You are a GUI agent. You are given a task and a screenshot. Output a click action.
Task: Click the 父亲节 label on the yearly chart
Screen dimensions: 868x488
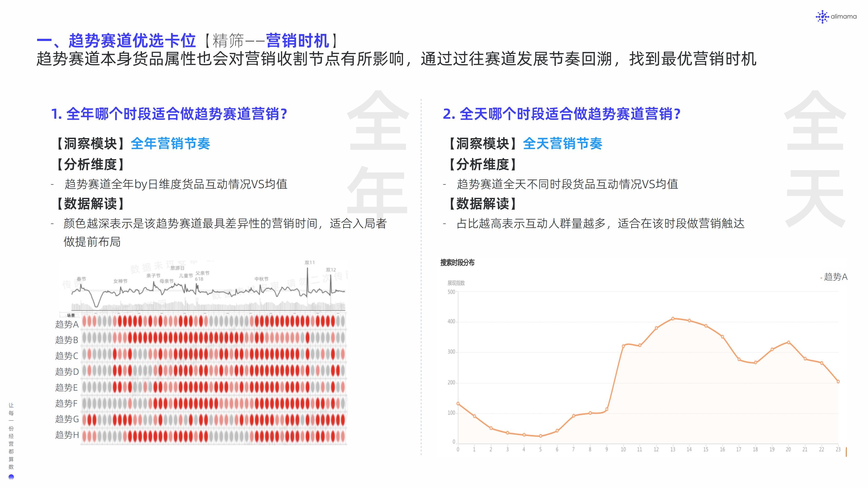203,273
